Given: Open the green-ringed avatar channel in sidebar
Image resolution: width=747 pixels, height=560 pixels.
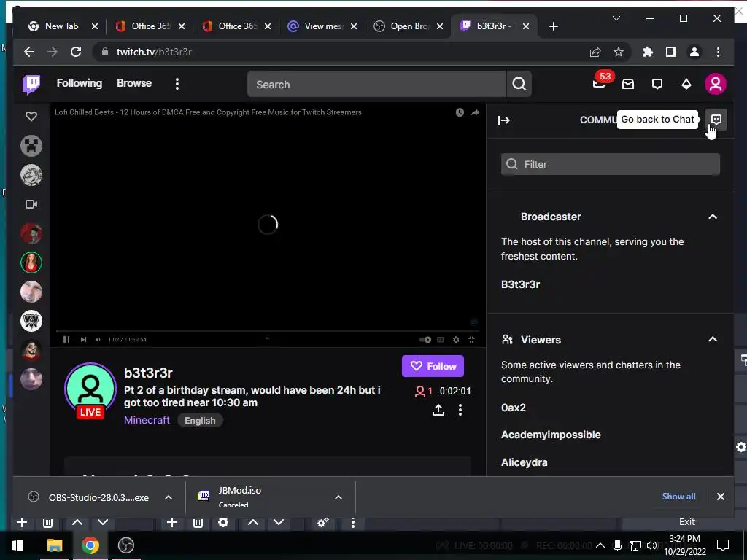Looking at the screenshot, I should click(31, 262).
